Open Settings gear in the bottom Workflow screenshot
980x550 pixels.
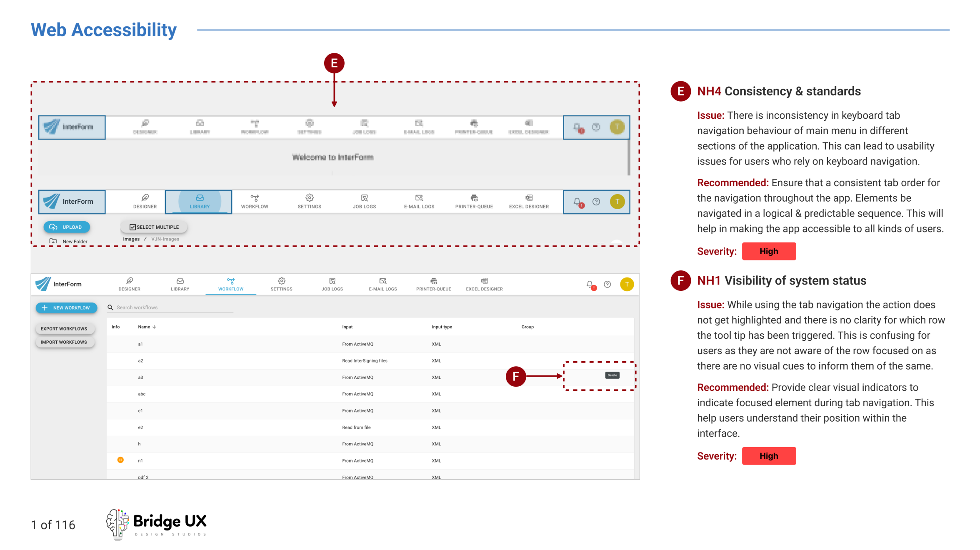click(282, 285)
